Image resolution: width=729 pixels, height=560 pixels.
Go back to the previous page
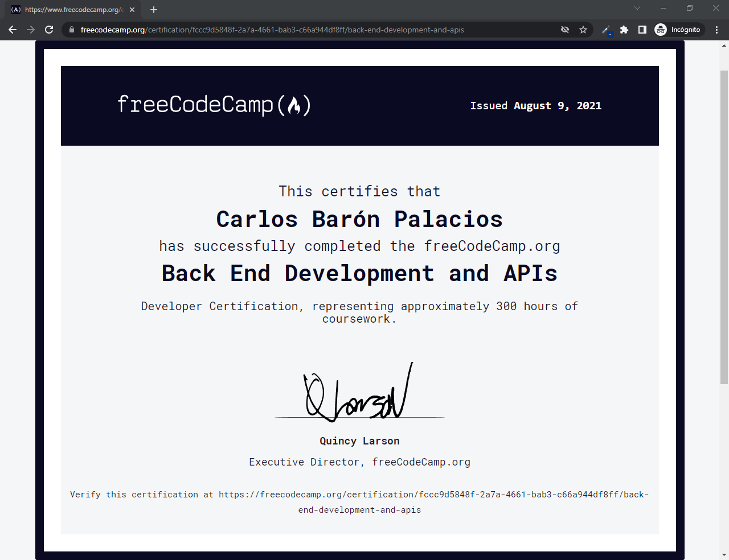tap(13, 30)
